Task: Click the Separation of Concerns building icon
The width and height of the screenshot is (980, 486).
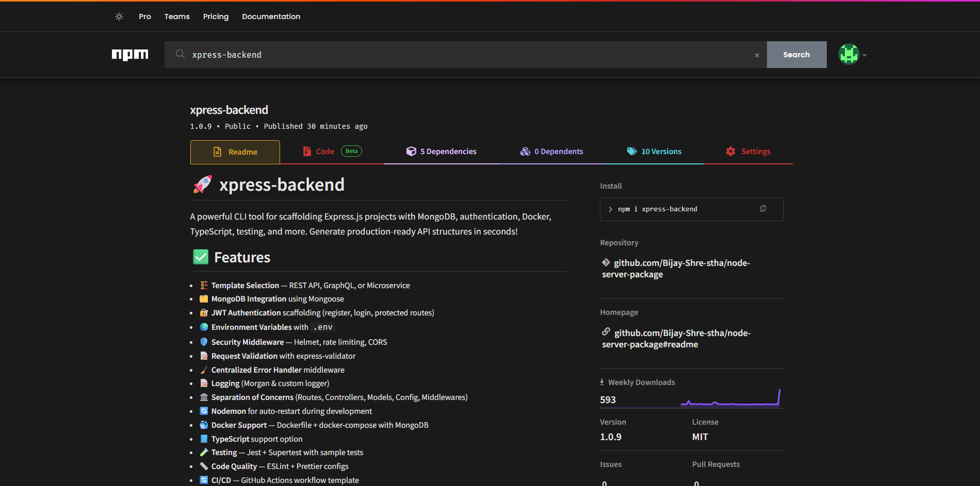Action: [204, 397]
